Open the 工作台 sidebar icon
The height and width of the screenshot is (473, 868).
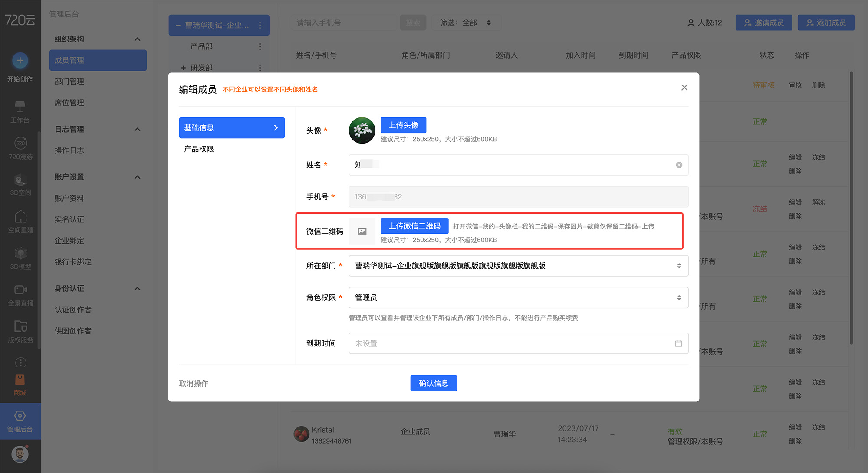(20, 107)
